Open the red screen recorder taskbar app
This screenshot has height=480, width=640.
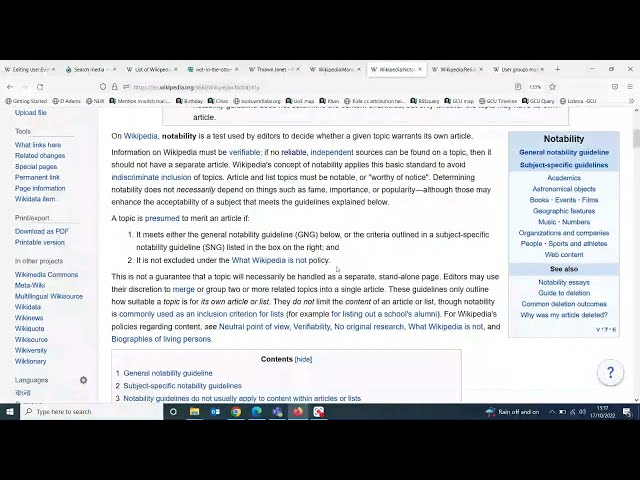[319, 412]
